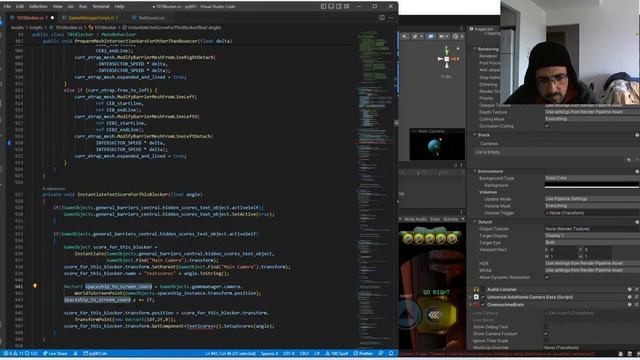Switch to the GameManagerScript.cs tab

pos(93,18)
